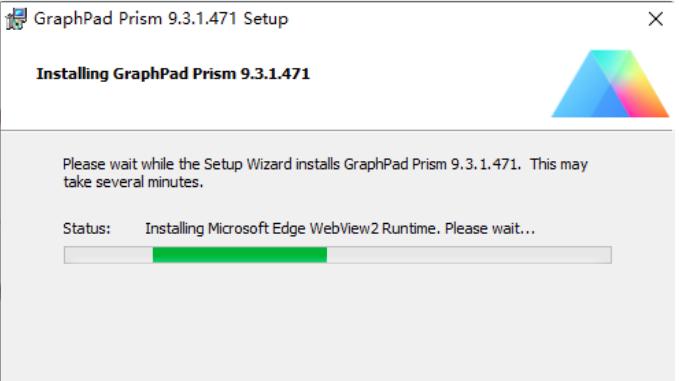Click the rainbow Prism triangle logo
The width and height of the screenshot is (679, 381).
coord(610,84)
